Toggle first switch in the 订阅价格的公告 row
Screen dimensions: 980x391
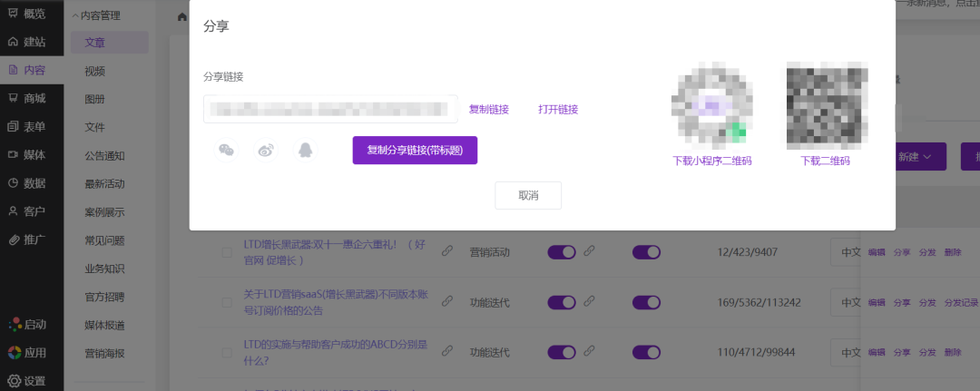pyautogui.click(x=562, y=302)
